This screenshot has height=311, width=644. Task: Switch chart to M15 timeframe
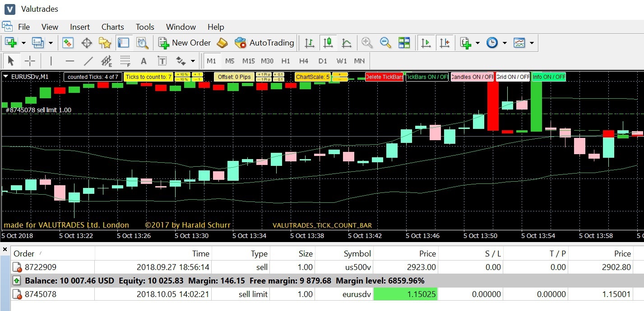(248, 61)
